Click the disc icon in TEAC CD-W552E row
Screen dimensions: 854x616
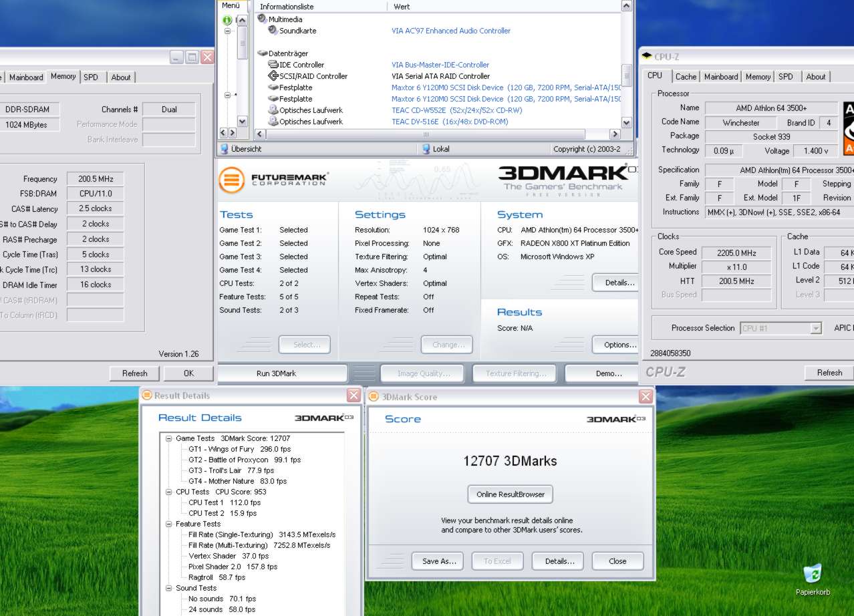point(273,110)
